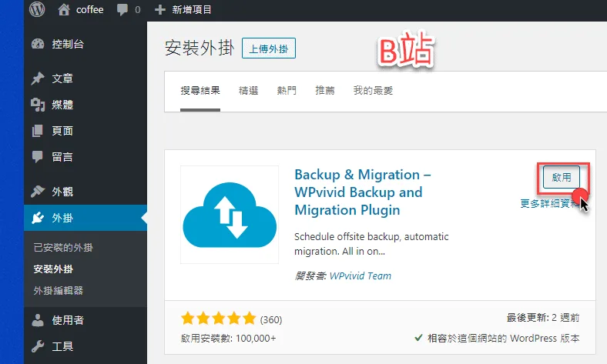Click the (360) ratings count

click(x=271, y=320)
